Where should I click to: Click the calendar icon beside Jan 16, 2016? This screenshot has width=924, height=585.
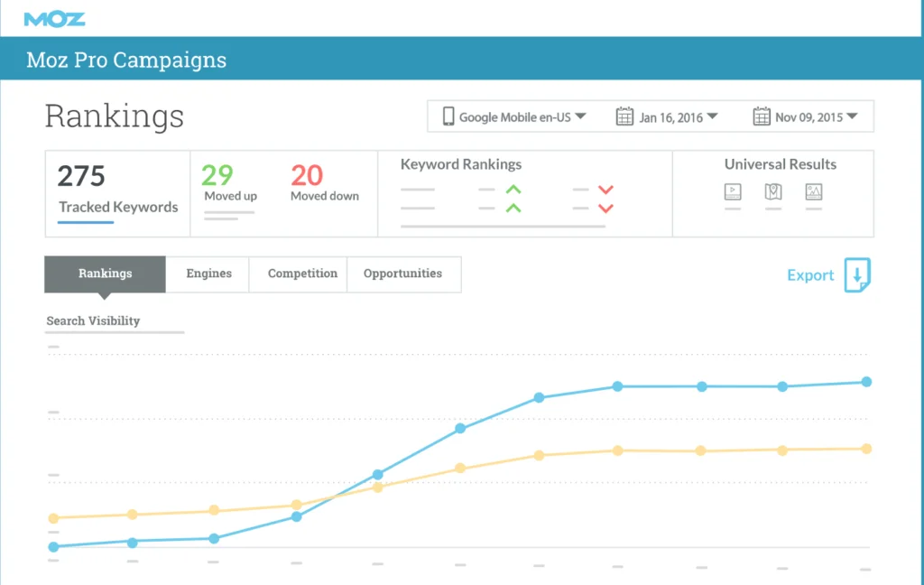pos(624,116)
